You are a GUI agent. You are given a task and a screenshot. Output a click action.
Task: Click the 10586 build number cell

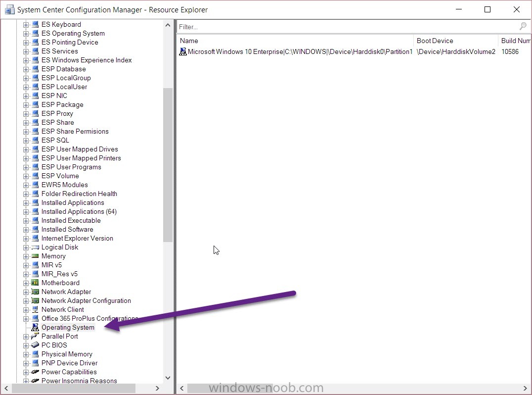coord(510,51)
